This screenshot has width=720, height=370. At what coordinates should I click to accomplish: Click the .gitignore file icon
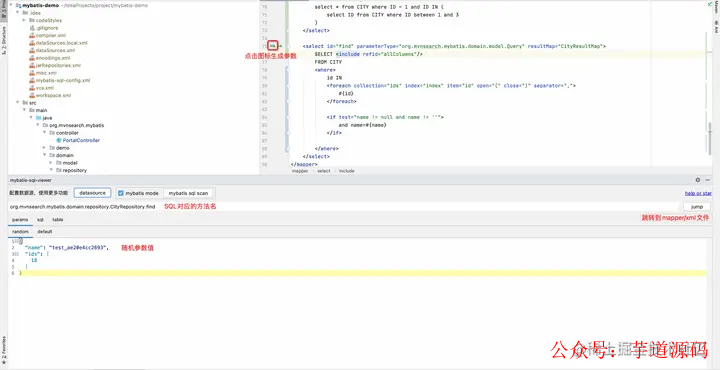(x=32, y=28)
